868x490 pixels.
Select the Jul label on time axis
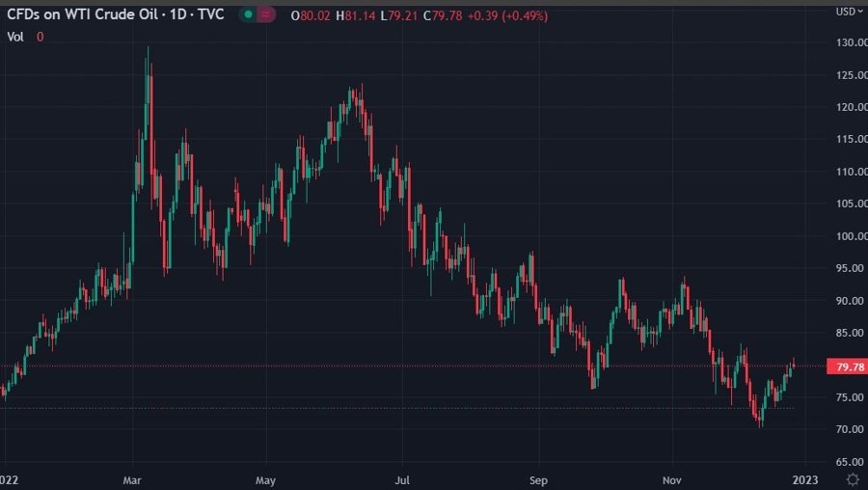pyautogui.click(x=403, y=479)
